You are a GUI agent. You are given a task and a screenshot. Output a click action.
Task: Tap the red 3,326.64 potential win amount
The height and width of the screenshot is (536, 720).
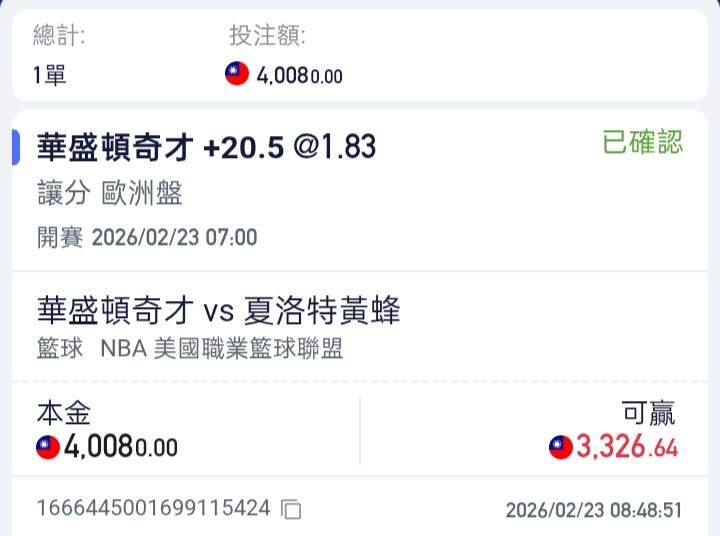coord(627,447)
